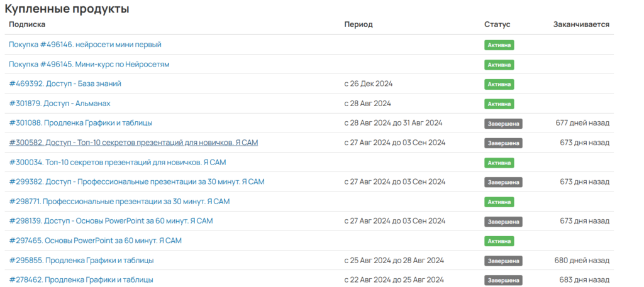Screen dimensions: 644x287
Task: Click the Заканчивается column header
Action: pos(581,24)
